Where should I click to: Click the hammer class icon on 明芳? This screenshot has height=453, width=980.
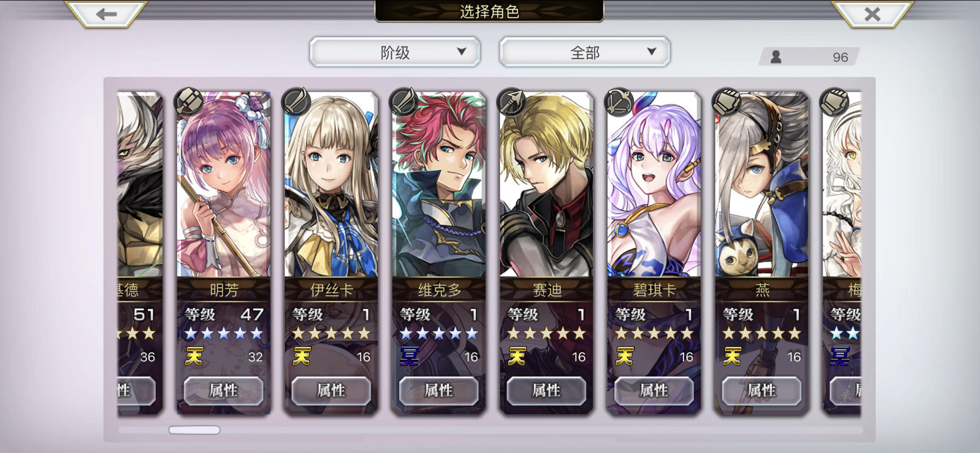pyautogui.click(x=189, y=102)
